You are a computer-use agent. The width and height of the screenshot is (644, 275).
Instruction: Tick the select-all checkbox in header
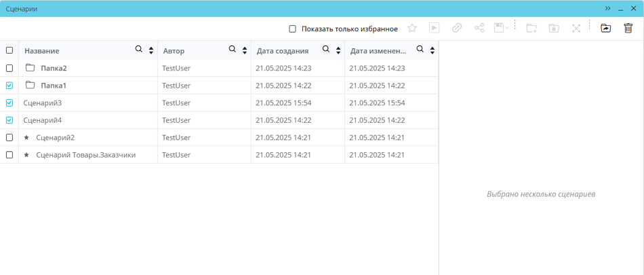[9, 50]
